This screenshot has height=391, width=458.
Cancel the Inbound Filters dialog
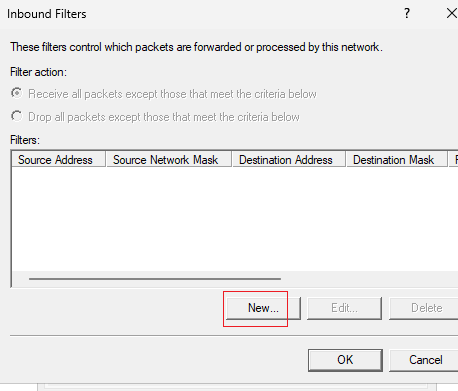click(x=425, y=360)
